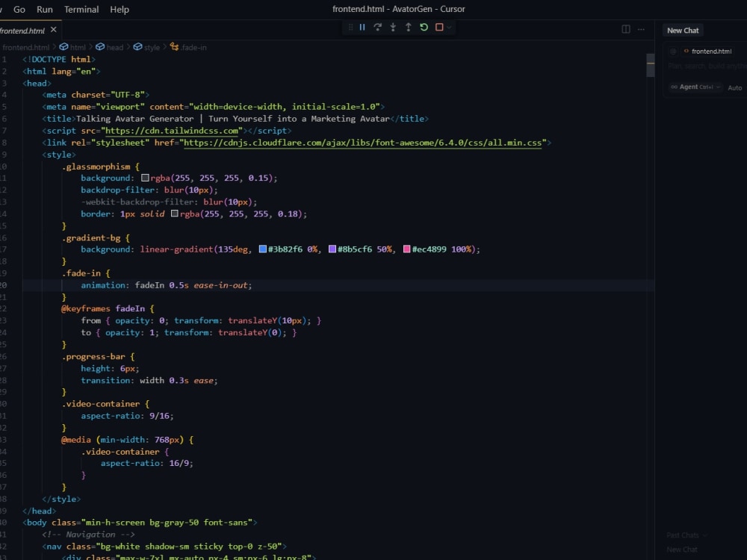
Task: Click the .glassmorphism selector text
Action: click(96, 167)
